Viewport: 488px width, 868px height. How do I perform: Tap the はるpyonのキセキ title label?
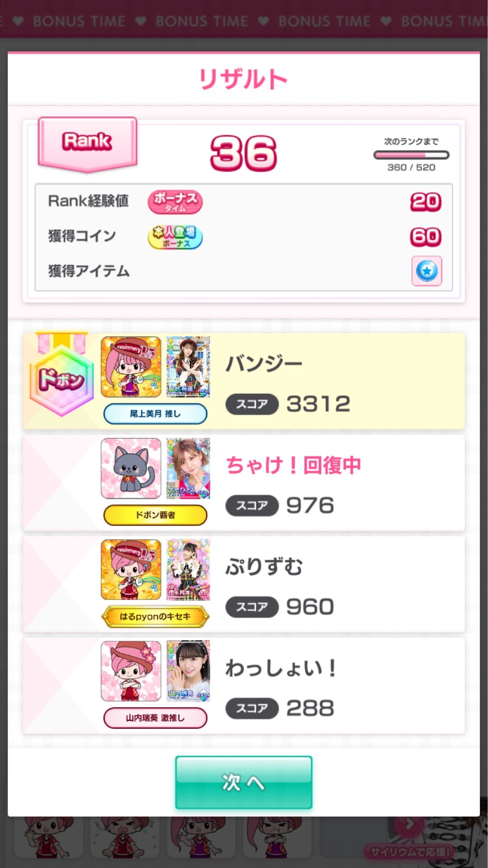(155, 617)
